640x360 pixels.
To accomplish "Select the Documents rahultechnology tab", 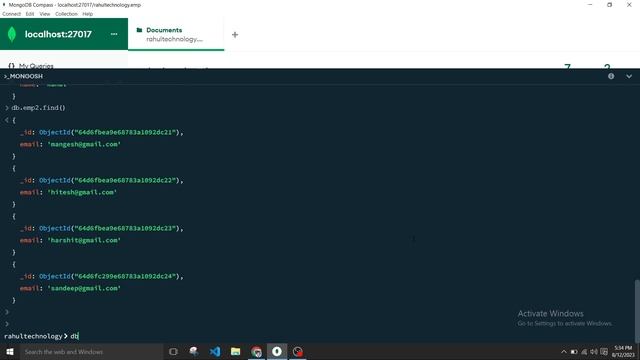I will [x=176, y=34].
